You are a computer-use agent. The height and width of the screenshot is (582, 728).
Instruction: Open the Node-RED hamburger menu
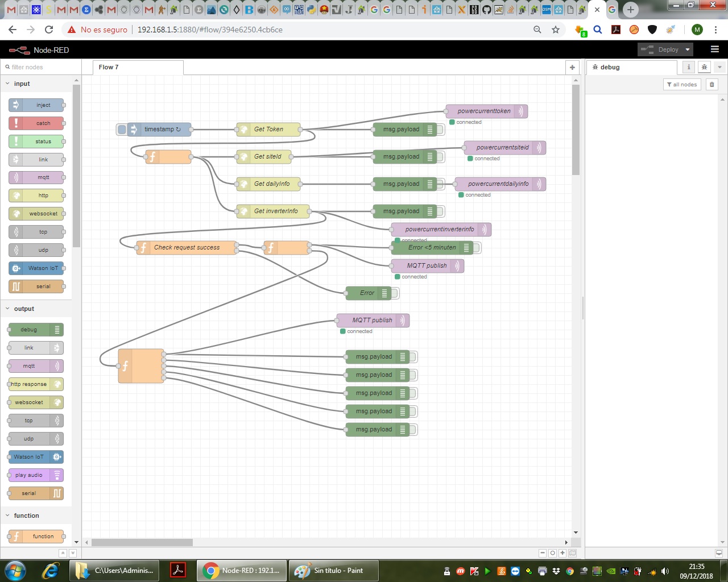click(715, 49)
